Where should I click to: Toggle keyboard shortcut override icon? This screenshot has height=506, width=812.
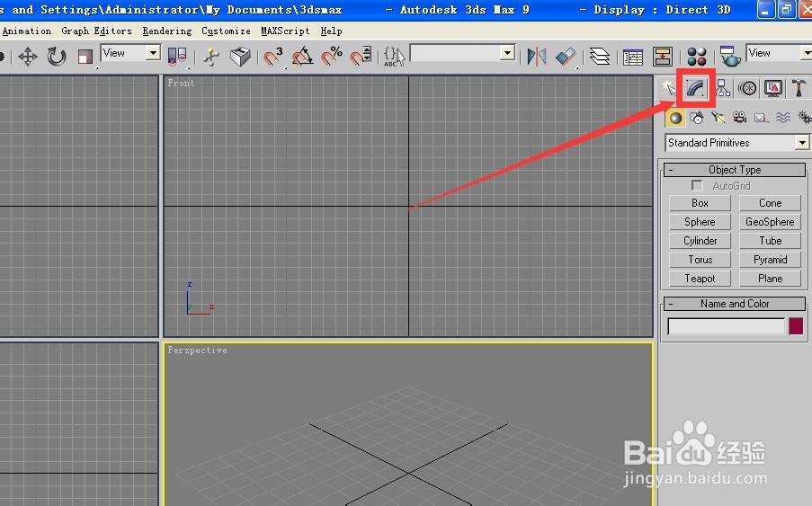click(240, 57)
